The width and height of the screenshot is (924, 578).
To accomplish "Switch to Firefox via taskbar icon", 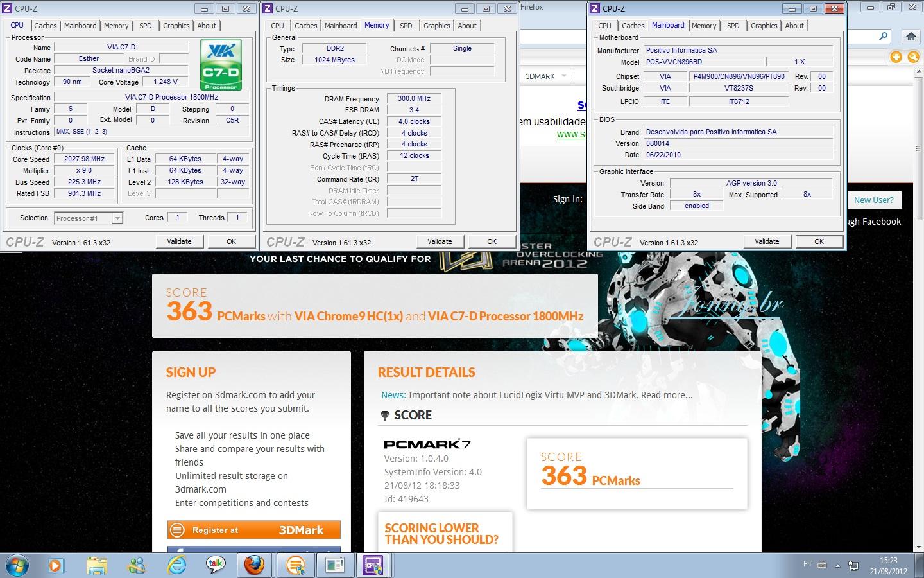I will tap(254, 565).
